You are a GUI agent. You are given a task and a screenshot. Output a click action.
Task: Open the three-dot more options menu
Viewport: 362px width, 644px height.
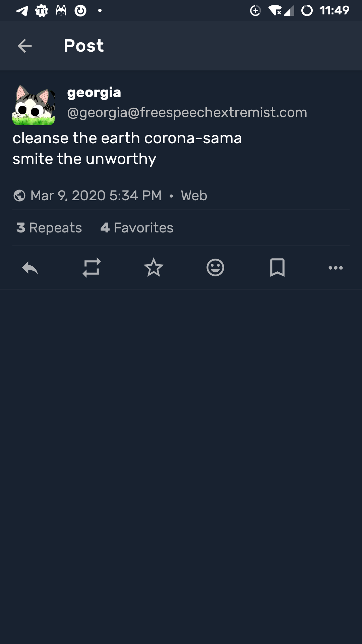tap(336, 268)
